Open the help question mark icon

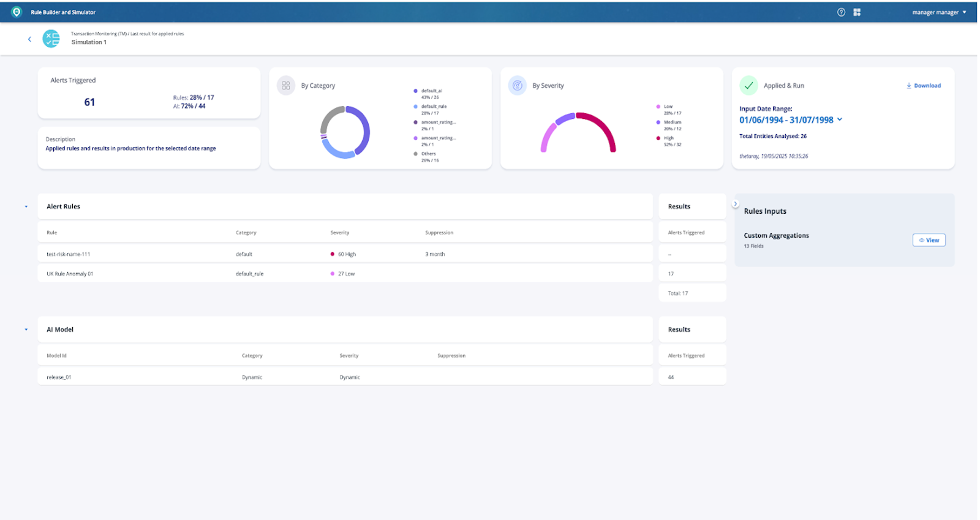tap(841, 12)
